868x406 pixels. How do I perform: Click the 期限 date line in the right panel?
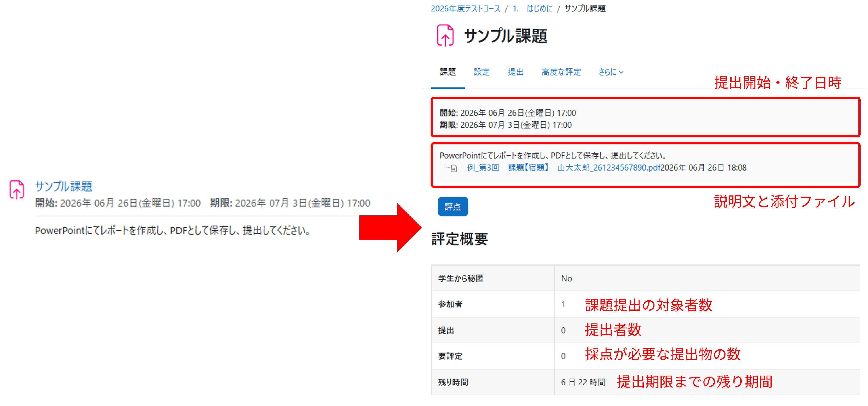tap(505, 125)
